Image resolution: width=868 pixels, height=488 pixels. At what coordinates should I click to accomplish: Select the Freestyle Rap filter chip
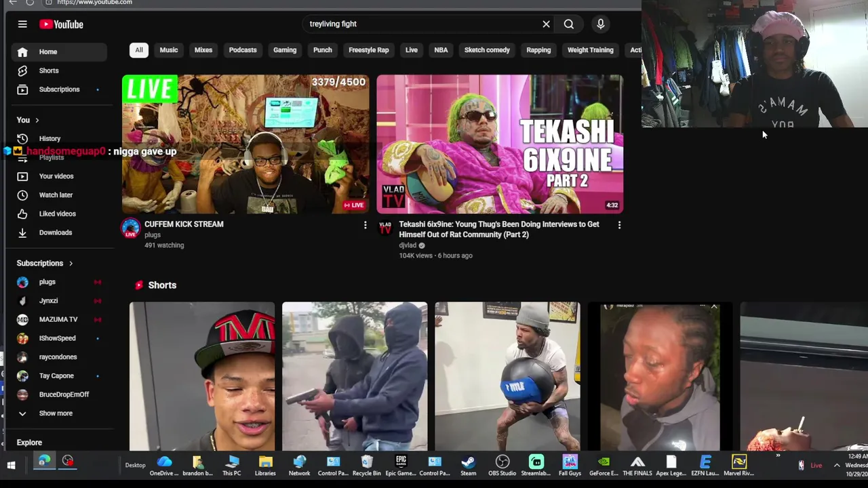coord(369,50)
